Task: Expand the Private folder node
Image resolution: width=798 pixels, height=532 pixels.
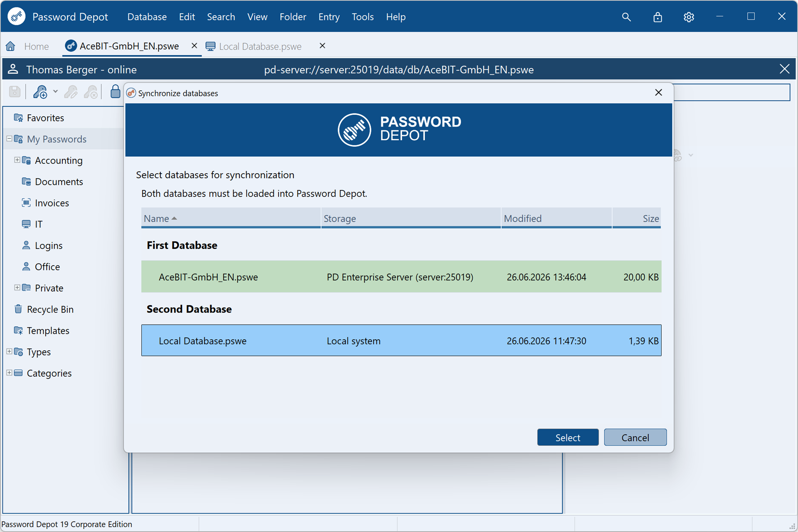Action: coord(17,287)
